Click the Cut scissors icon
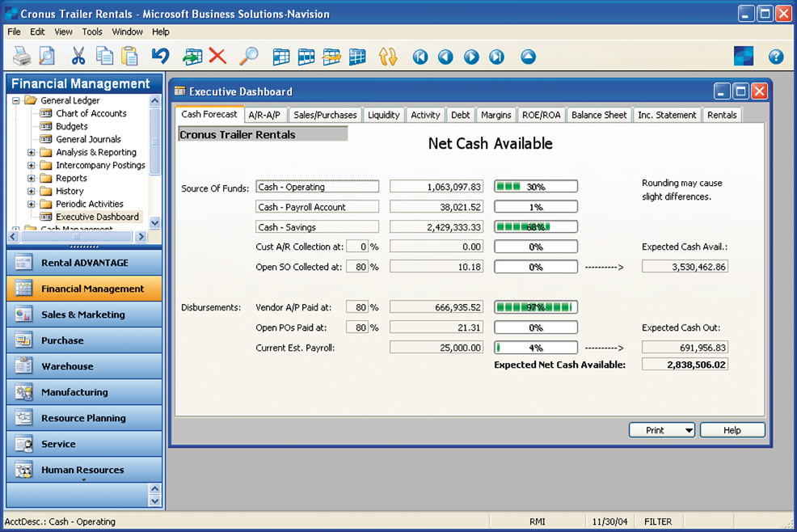The height and width of the screenshot is (532, 797). point(78,57)
